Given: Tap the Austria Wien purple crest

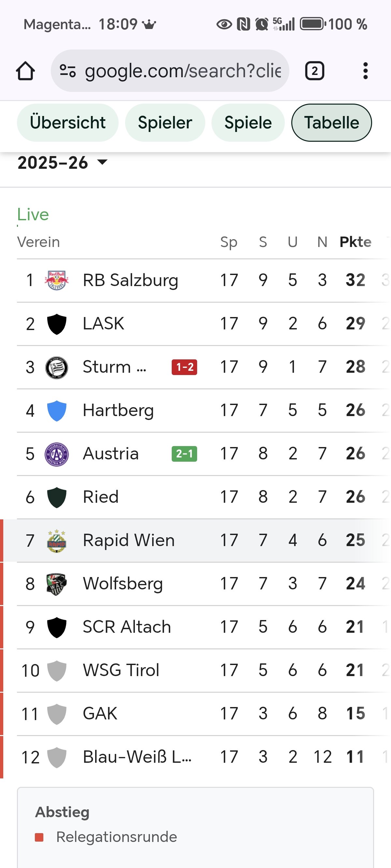Looking at the screenshot, I should tap(57, 454).
